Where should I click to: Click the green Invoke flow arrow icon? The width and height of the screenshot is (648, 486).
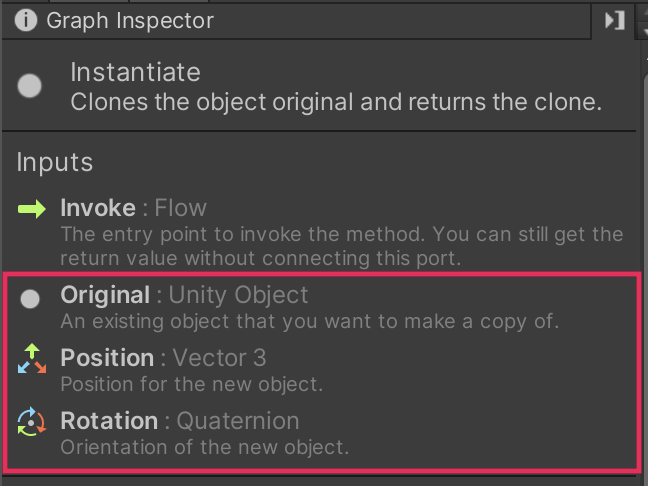(32, 209)
